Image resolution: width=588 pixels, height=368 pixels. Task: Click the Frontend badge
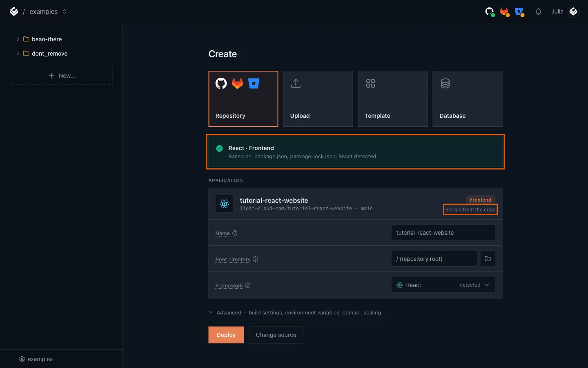pos(480,200)
